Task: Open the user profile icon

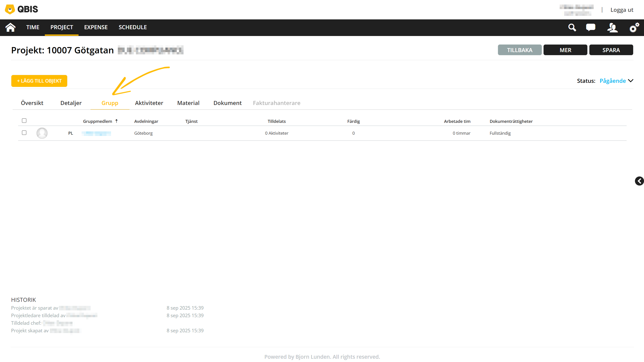Action: 612,27
